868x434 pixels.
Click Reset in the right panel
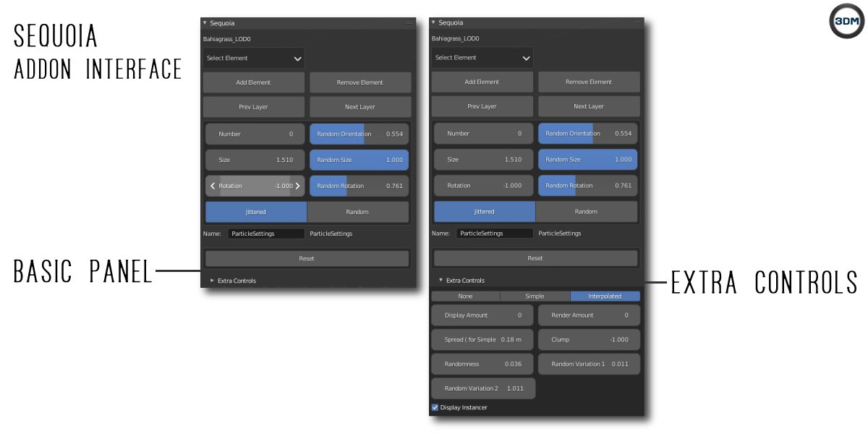[x=535, y=258]
